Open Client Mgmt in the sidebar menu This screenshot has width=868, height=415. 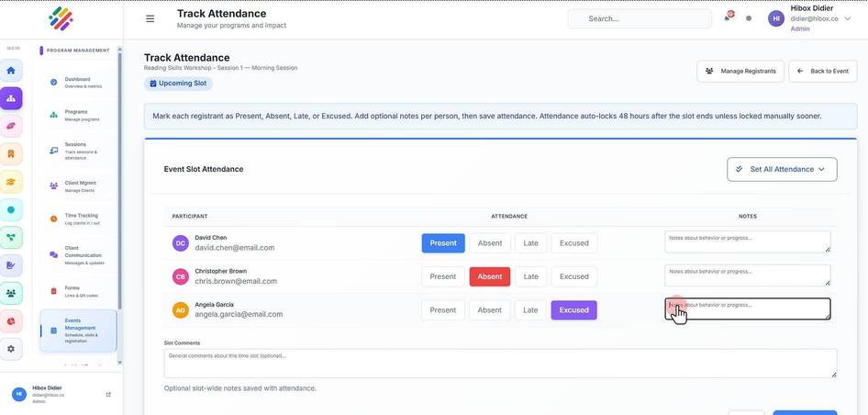(78, 186)
